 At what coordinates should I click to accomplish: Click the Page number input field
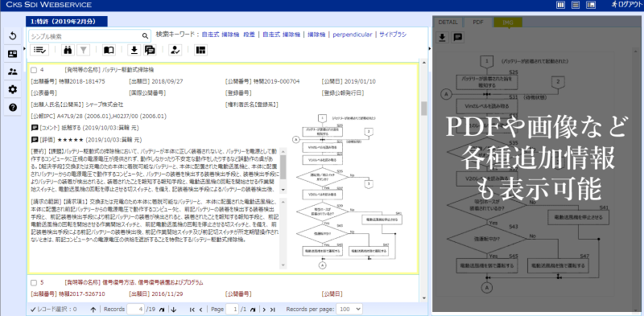[x=233, y=309]
